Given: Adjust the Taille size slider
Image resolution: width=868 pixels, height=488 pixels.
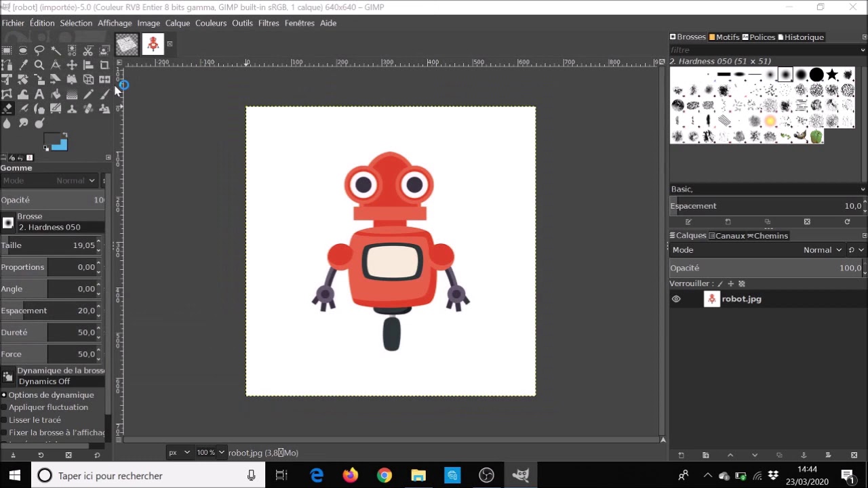Looking at the screenshot, I should [49, 245].
